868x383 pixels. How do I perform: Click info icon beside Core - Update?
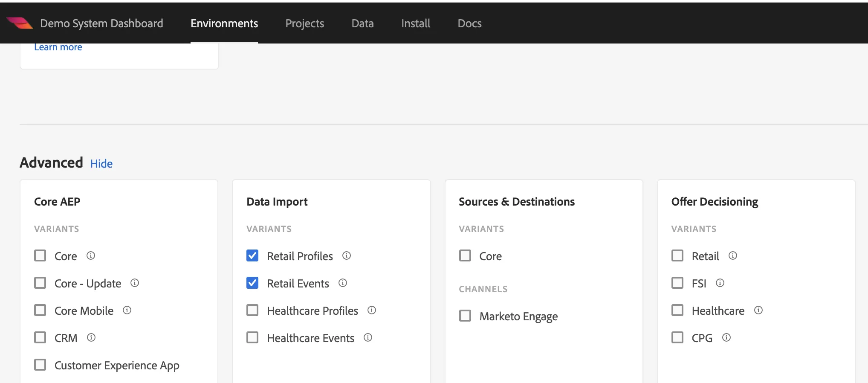click(x=135, y=283)
